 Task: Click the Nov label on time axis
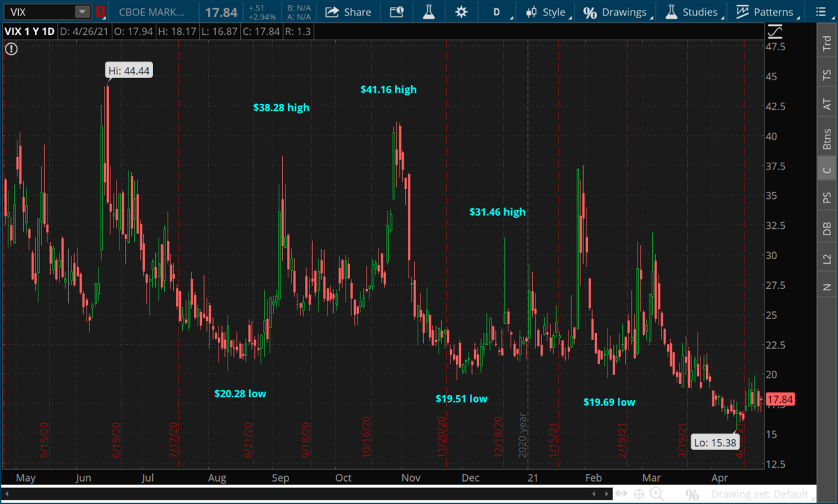(x=410, y=478)
